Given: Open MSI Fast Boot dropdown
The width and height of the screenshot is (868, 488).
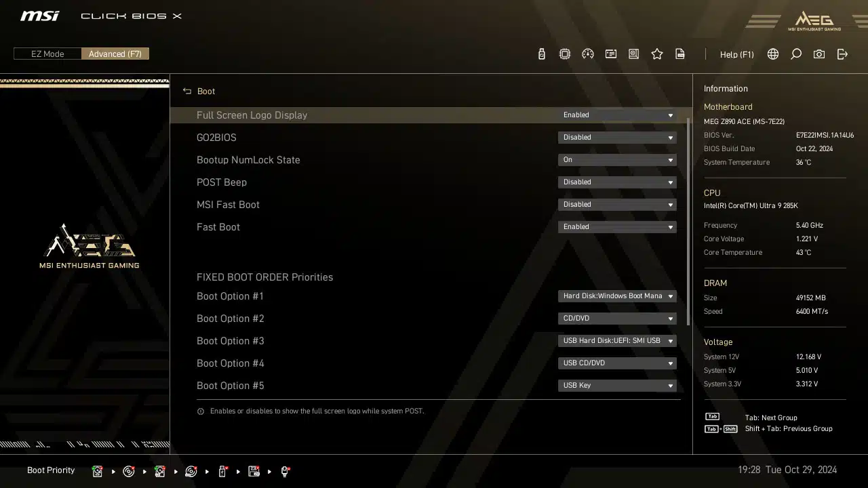Looking at the screenshot, I should coord(617,205).
